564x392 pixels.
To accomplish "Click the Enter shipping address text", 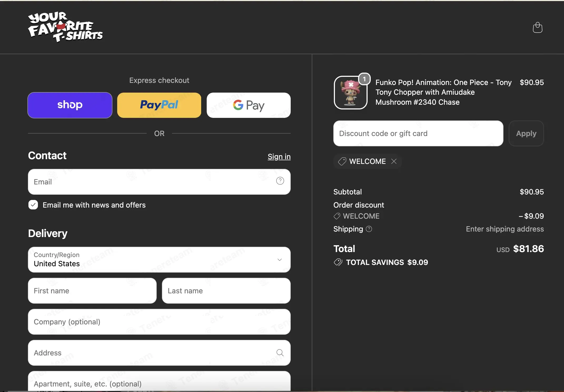I will click(x=505, y=229).
